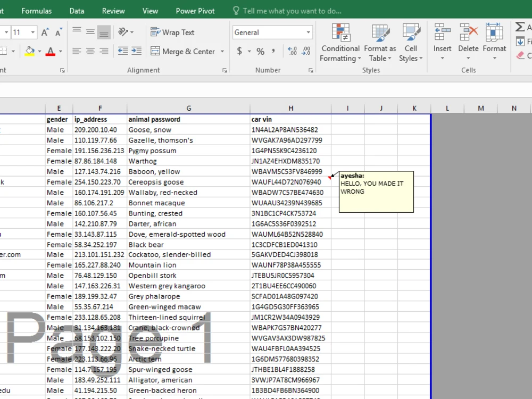Toggle bottom align for cell contents

104,32
